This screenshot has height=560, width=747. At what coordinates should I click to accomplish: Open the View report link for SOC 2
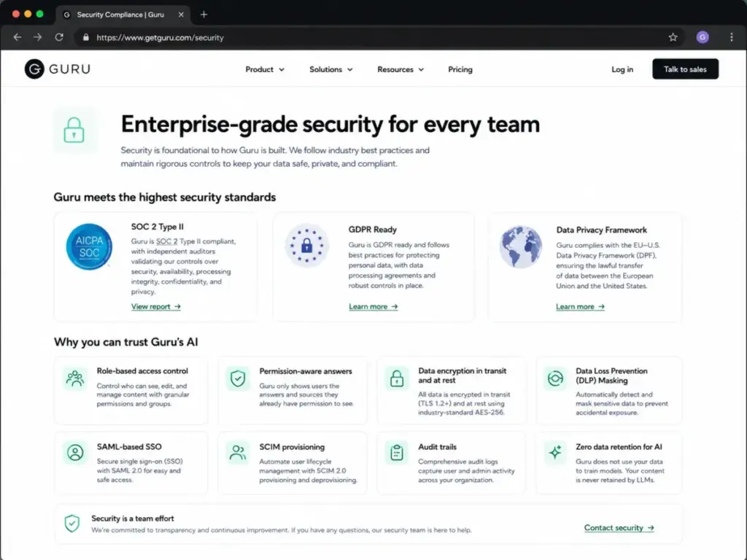click(156, 307)
